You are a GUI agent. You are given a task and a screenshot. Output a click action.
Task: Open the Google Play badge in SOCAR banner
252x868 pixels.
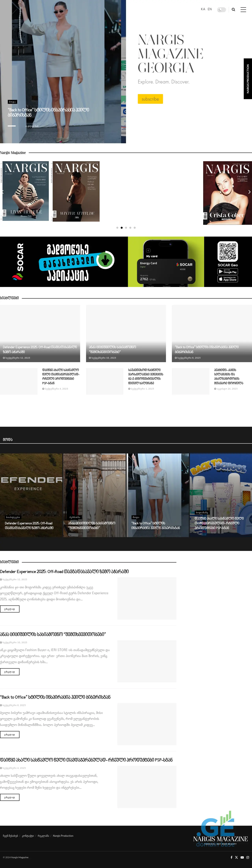click(x=228, y=272)
